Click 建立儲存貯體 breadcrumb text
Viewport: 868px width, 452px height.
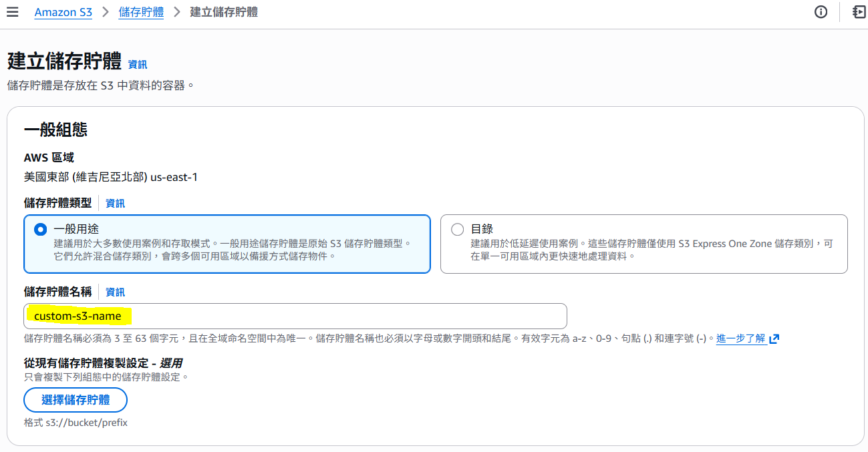click(224, 12)
